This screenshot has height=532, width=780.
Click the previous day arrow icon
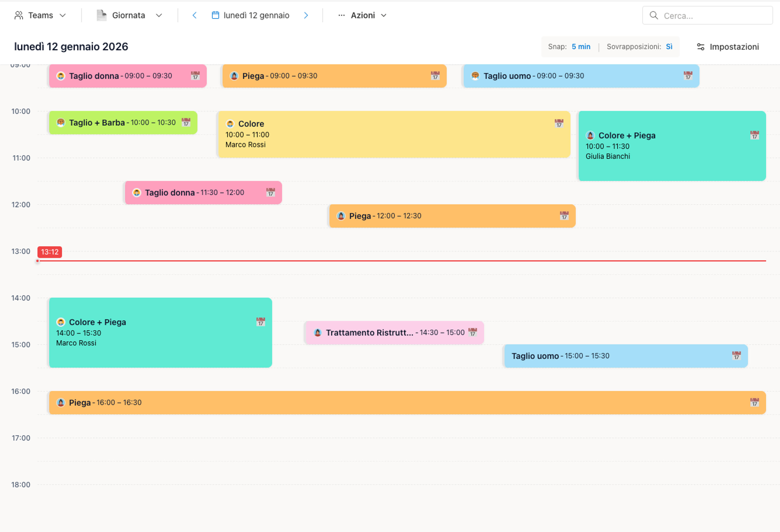[194, 15]
